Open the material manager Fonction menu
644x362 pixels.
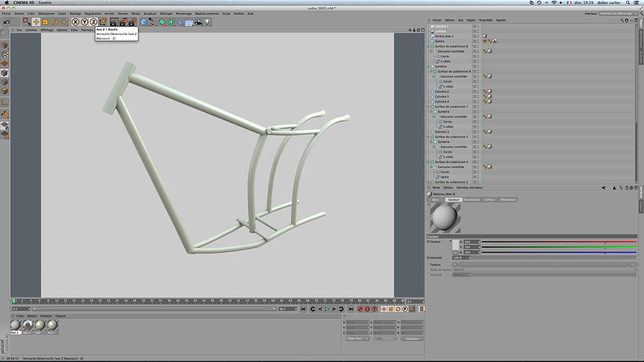[46, 316]
